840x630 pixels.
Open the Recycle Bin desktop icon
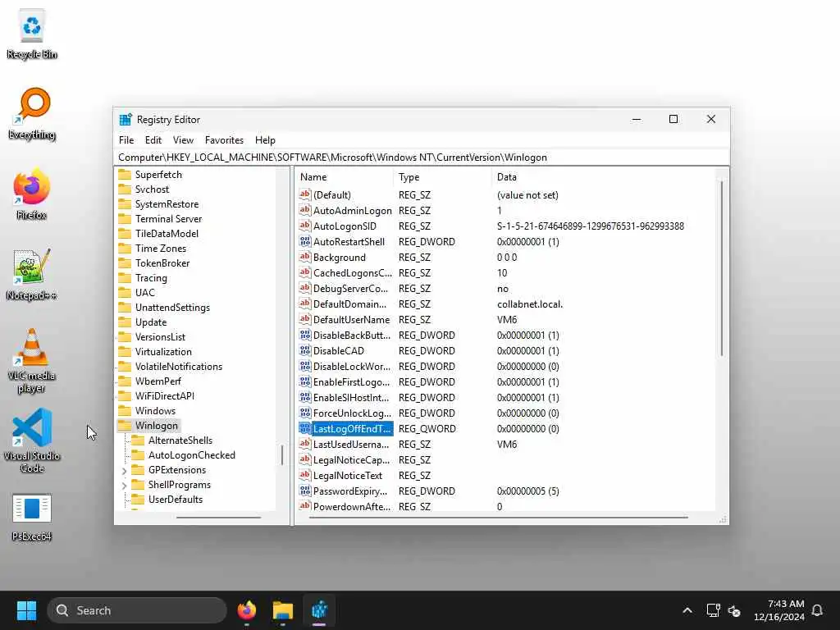tap(32, 34)
